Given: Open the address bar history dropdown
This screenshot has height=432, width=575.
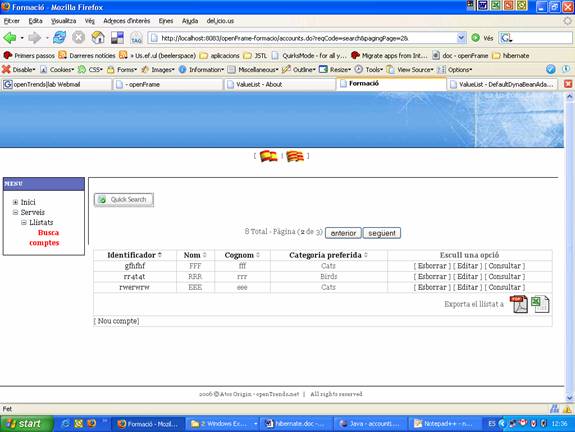Looking at the screenshot, I should click(461, 37).
